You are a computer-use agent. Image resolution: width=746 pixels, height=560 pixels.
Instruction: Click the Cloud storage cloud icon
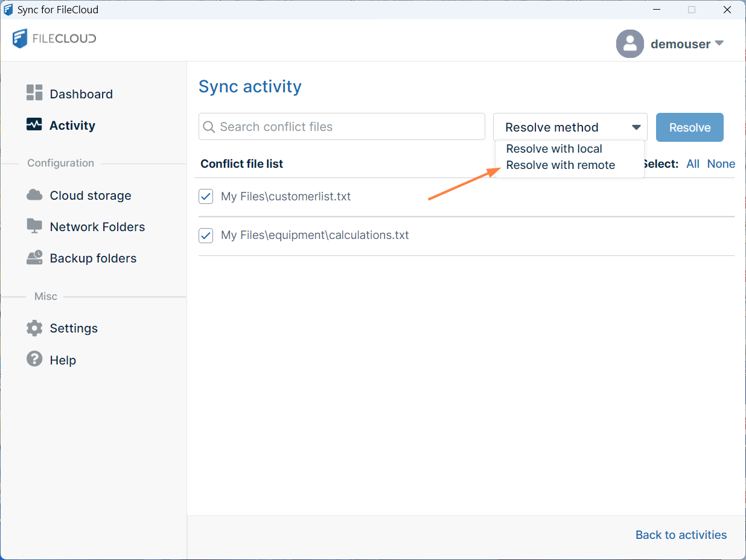34,195
